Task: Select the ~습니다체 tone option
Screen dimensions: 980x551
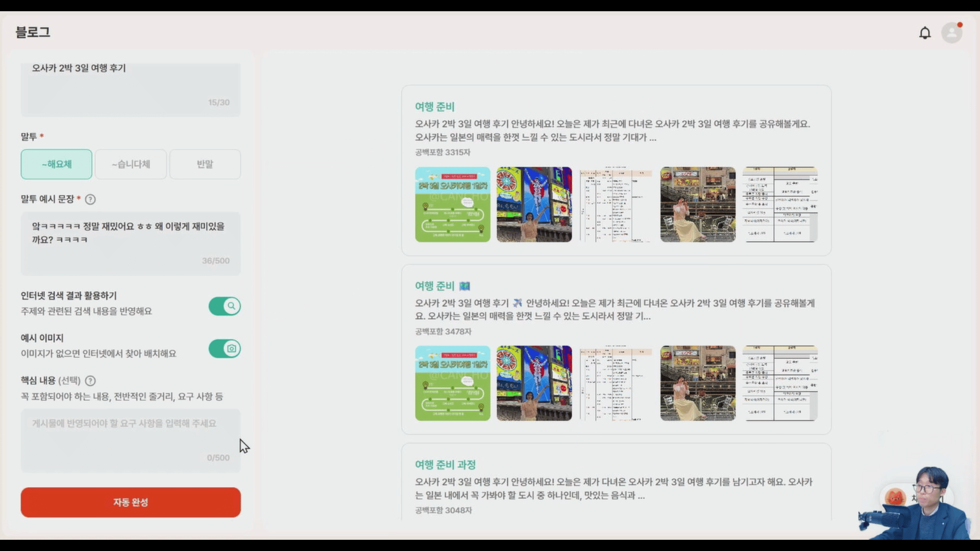Action: 131,164
